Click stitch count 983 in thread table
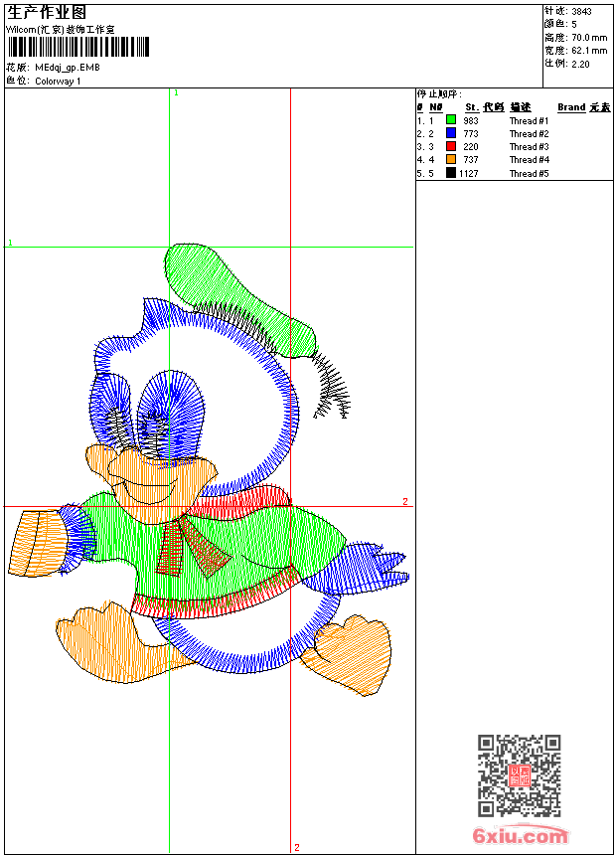 click(x=471, y=121)
